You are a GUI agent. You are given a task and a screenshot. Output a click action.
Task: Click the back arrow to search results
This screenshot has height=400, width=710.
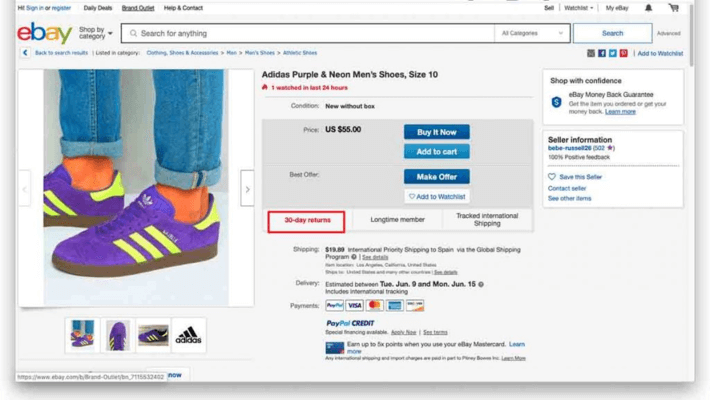point(27,53)
